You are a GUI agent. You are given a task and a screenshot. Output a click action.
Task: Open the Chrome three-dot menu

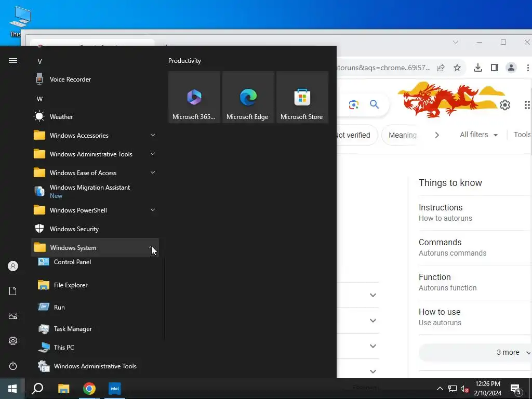pyautogui.click(x=528, y=68)
